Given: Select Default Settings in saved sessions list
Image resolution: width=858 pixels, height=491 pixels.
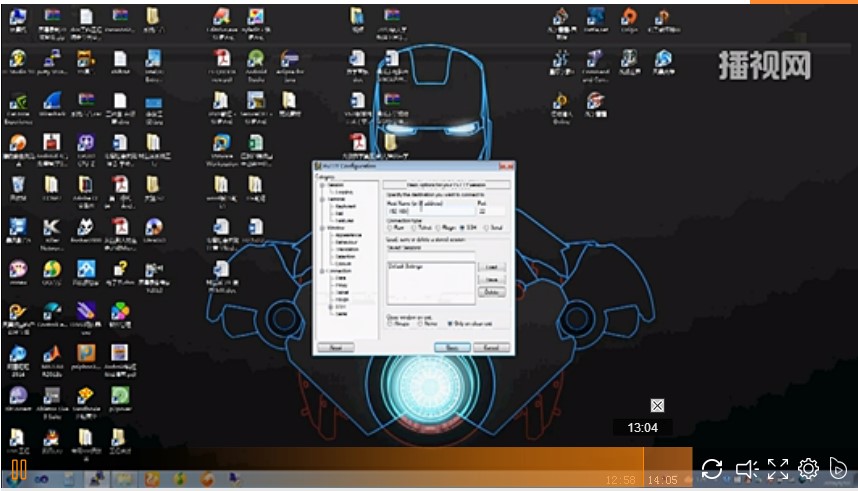Looking at the screenshot, I should tap(405, 267).
